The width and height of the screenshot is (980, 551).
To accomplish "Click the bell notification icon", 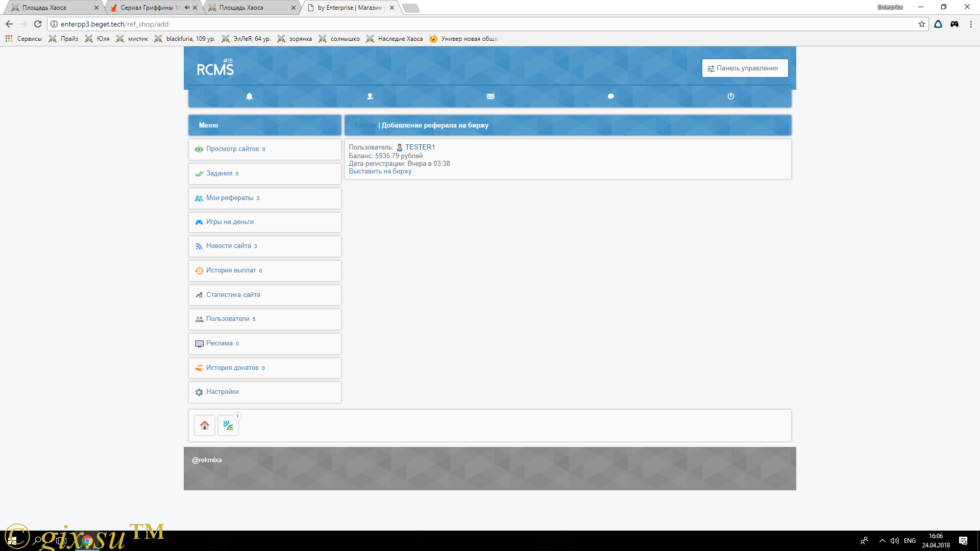I will click(x=249, y=96).
